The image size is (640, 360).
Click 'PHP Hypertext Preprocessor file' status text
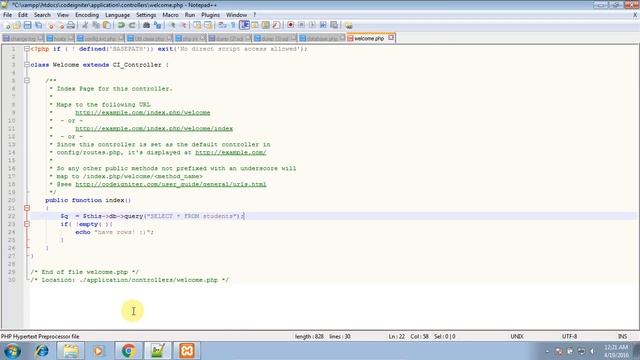tap(40, 337)
